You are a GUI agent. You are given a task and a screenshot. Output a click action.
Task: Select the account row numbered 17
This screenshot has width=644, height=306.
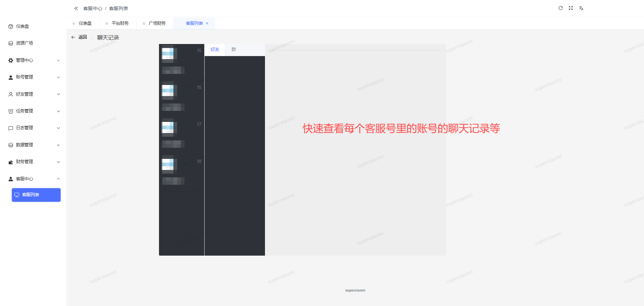pos(181,136)
